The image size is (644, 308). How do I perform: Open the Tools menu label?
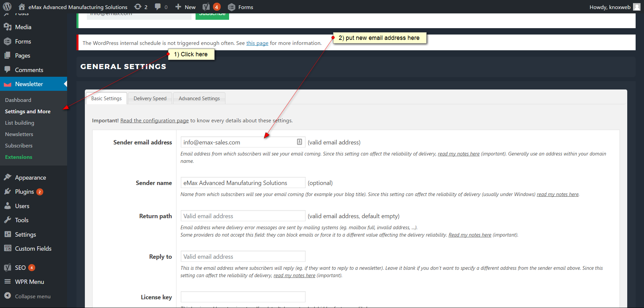click(x=22, y=220)
